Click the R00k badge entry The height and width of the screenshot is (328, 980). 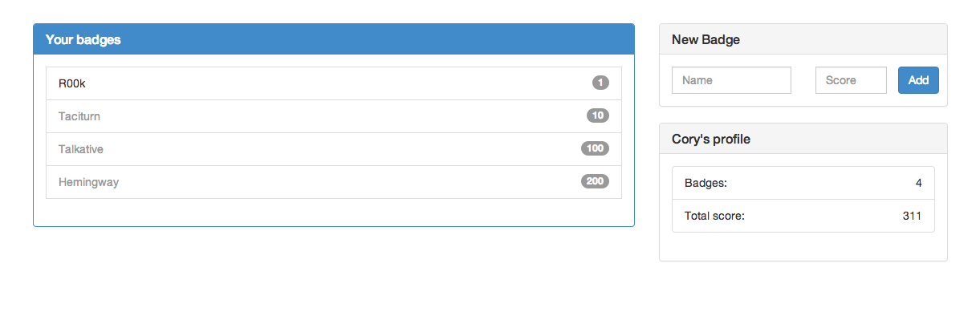click(x=72, y=83)
